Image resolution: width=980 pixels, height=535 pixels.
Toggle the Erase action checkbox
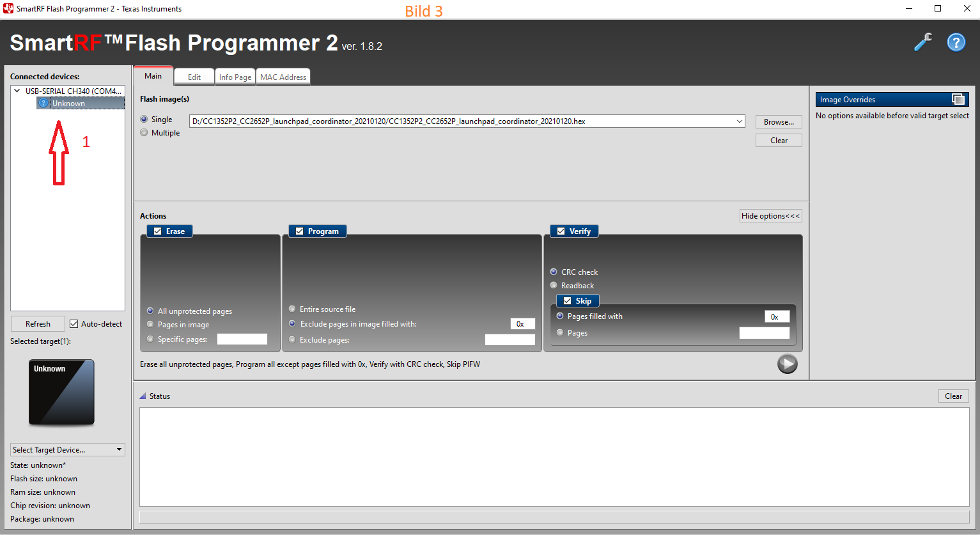pyautogui.click(x=157, y=231)
